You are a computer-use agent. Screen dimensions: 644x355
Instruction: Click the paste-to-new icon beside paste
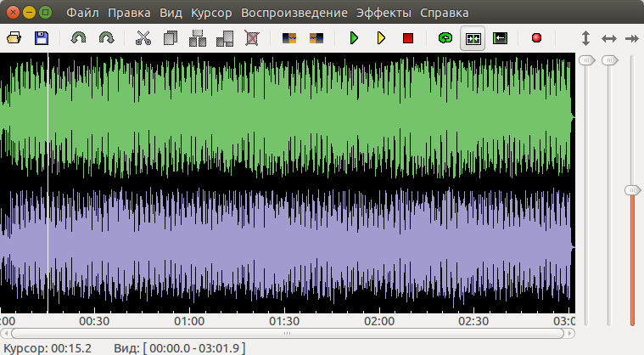click(x=225, y=38)
